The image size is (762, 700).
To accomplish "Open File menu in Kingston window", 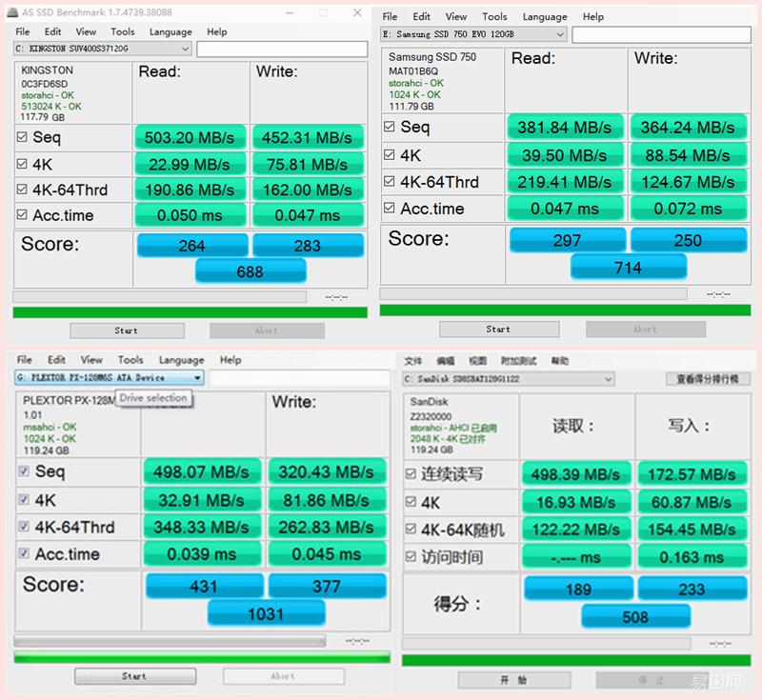I will [22, 31].
